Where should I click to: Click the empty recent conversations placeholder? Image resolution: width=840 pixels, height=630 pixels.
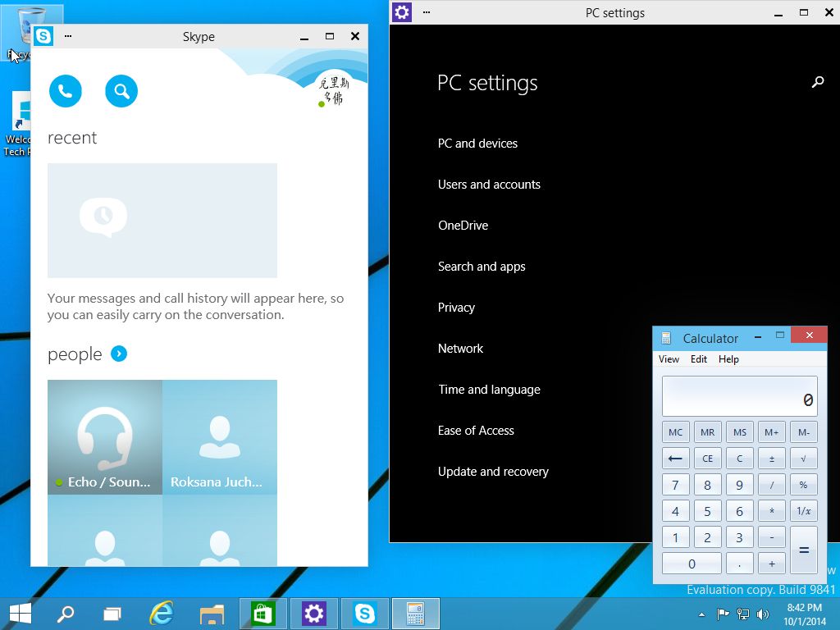(162, 221)
